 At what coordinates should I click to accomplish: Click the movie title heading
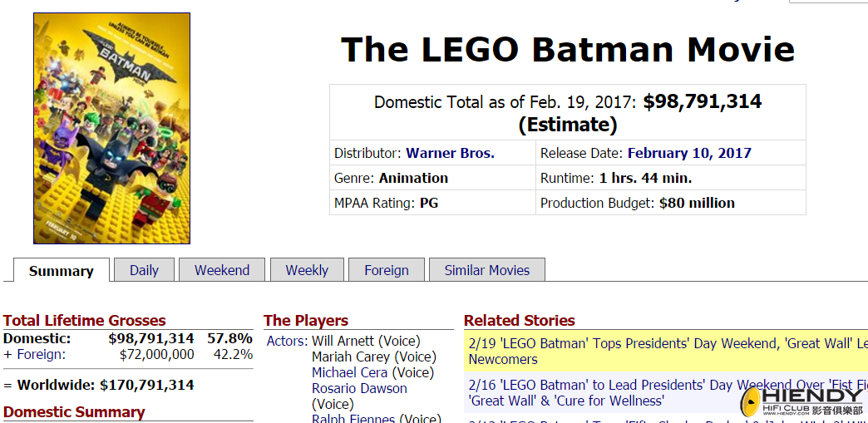[567, 49]
